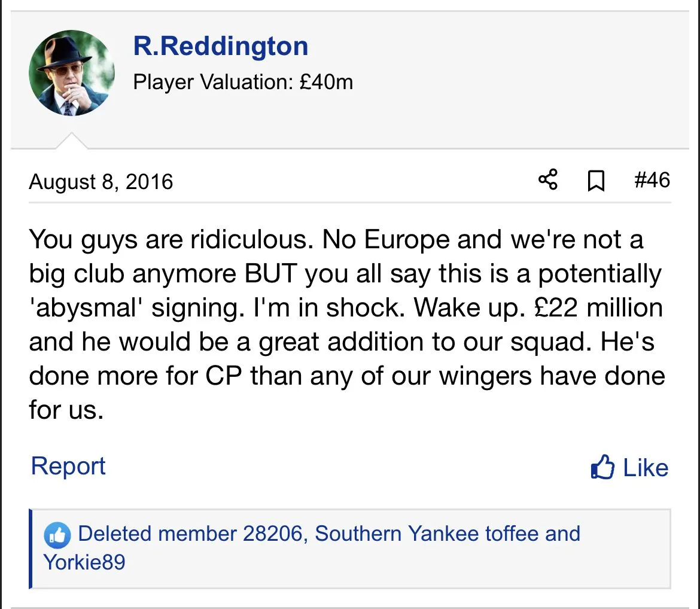Click the share icon on the post
This screenshot has width=700, height=609.
(x=547, y=179)
